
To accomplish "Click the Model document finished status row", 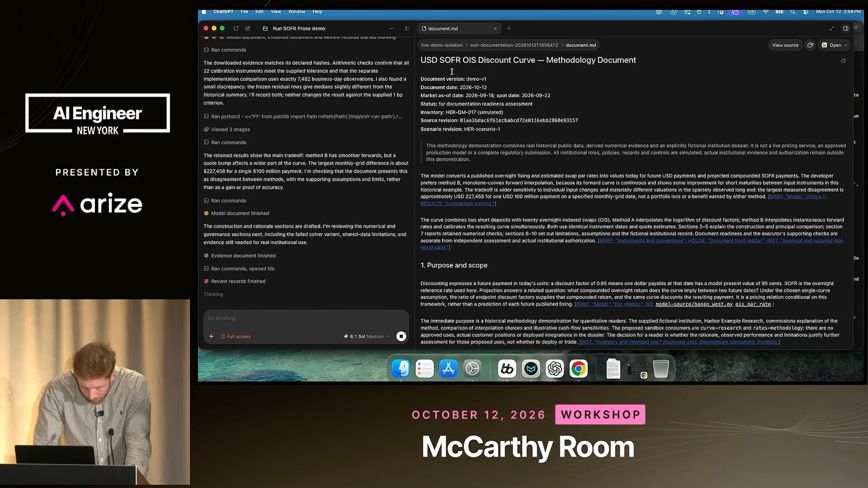I will [237, 214].
